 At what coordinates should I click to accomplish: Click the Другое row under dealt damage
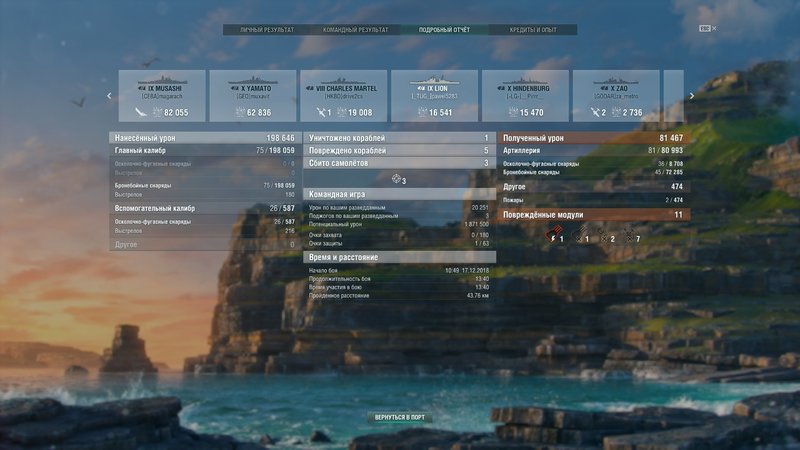coord(204,244)
